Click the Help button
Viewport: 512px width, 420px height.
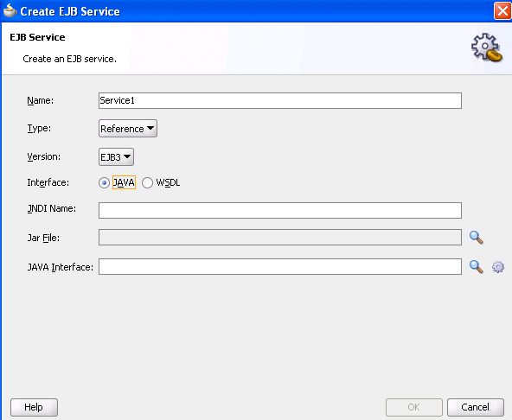(34, 407)
